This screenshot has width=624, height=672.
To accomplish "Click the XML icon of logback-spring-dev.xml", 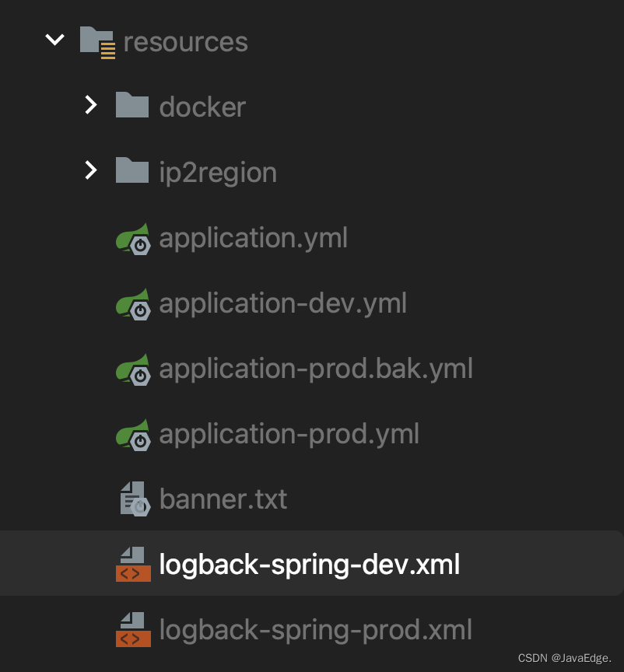I will point(132,565).
